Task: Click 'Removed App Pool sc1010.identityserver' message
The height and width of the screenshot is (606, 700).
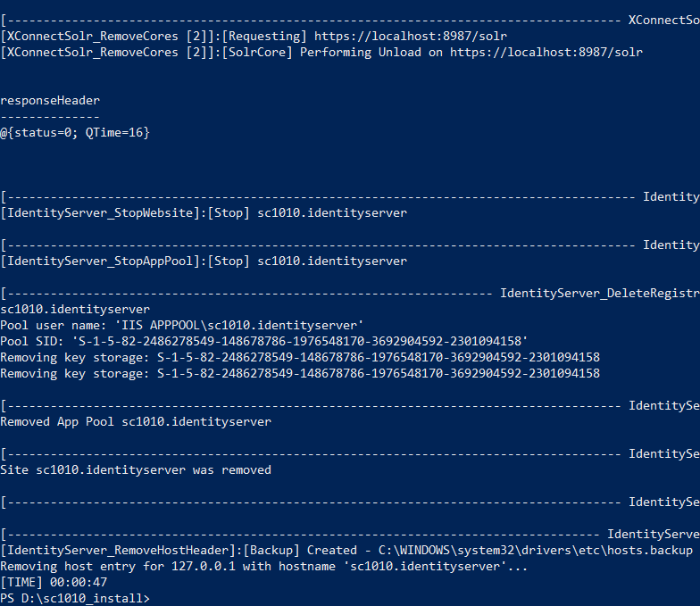Action: click(x=136, y=421)
